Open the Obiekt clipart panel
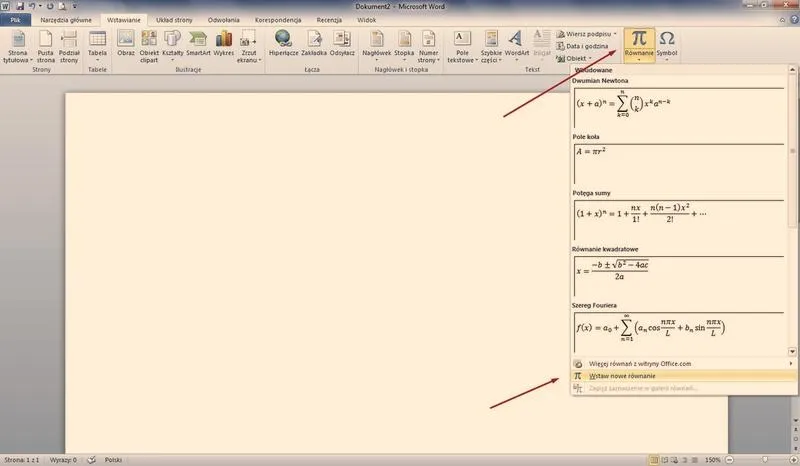800x466 pixels. [x=149, y=46]
